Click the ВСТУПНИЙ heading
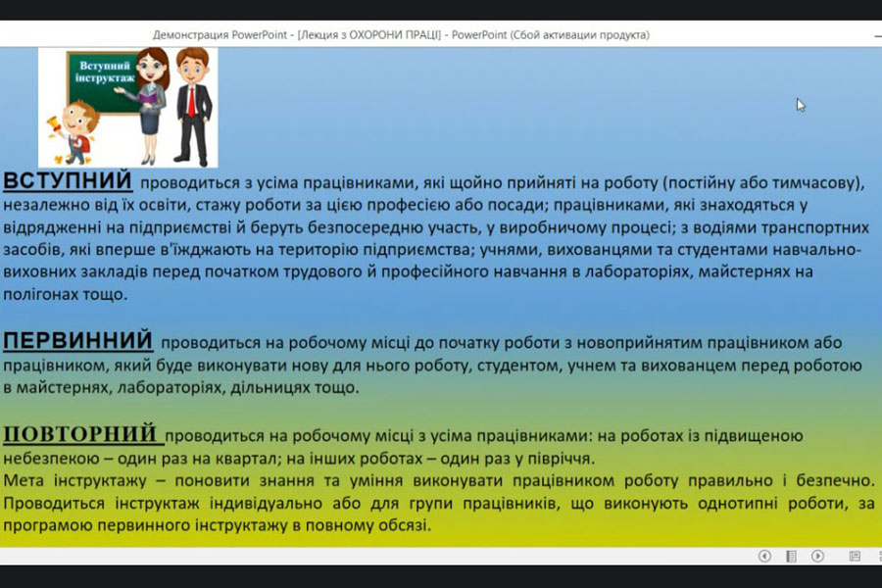This screenshot has height=588, width=882. [68, 181]
